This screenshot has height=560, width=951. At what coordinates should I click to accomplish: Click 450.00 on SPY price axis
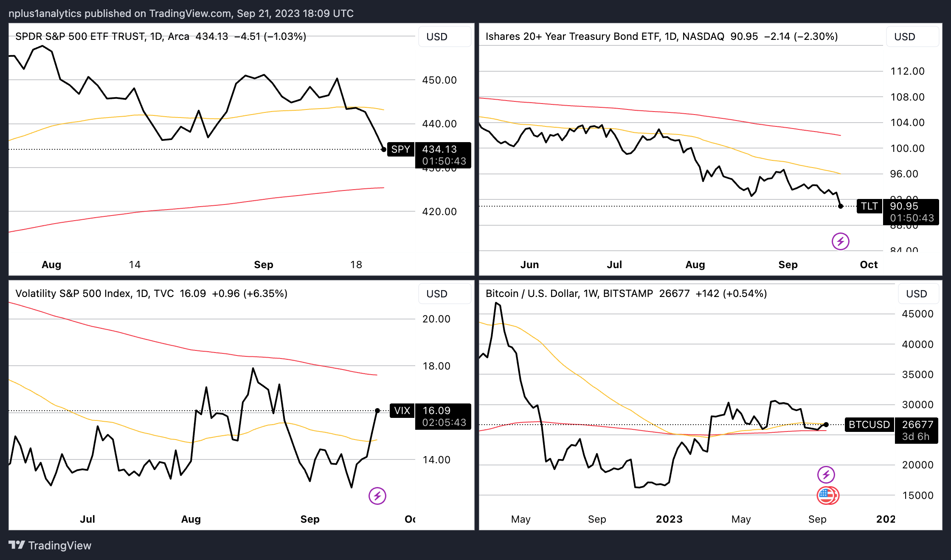439,80
